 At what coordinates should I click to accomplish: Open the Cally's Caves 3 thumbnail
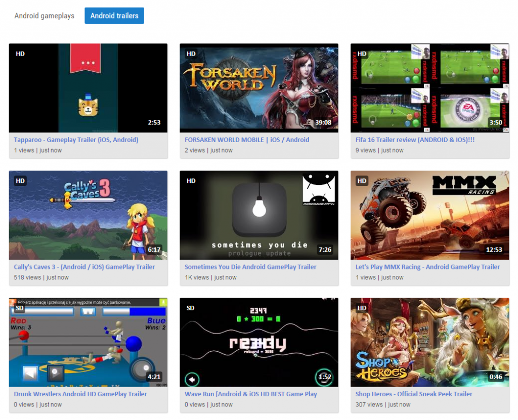coord(88,215)
